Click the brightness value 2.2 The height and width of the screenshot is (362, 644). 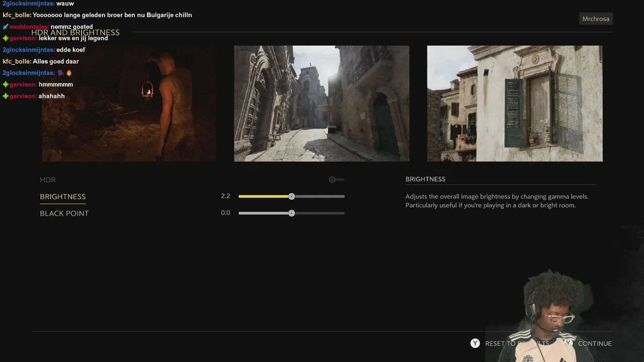click(225, 196)
